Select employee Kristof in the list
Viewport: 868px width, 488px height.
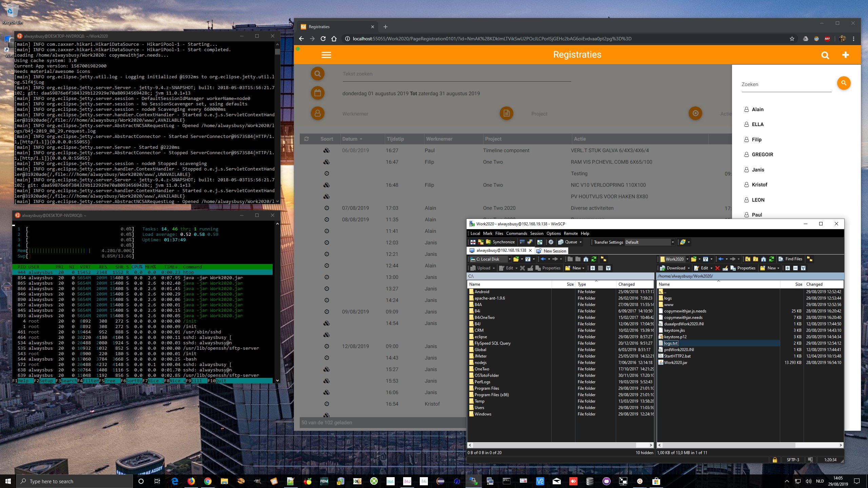(x=759, y=185)
